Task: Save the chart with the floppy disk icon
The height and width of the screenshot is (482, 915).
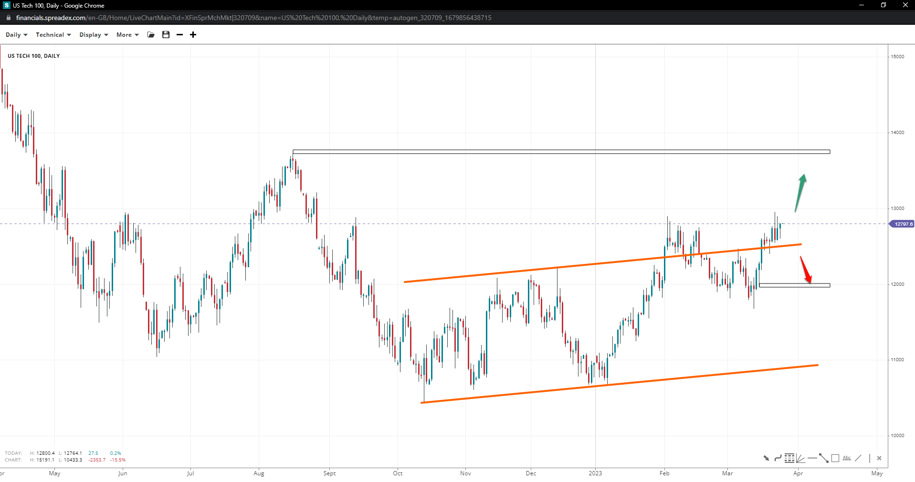Action: (x=166, y=35)
